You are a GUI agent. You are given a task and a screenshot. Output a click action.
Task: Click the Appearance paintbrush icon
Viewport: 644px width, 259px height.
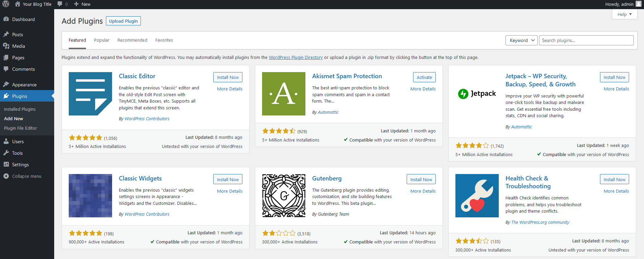(x=6, y=85)
